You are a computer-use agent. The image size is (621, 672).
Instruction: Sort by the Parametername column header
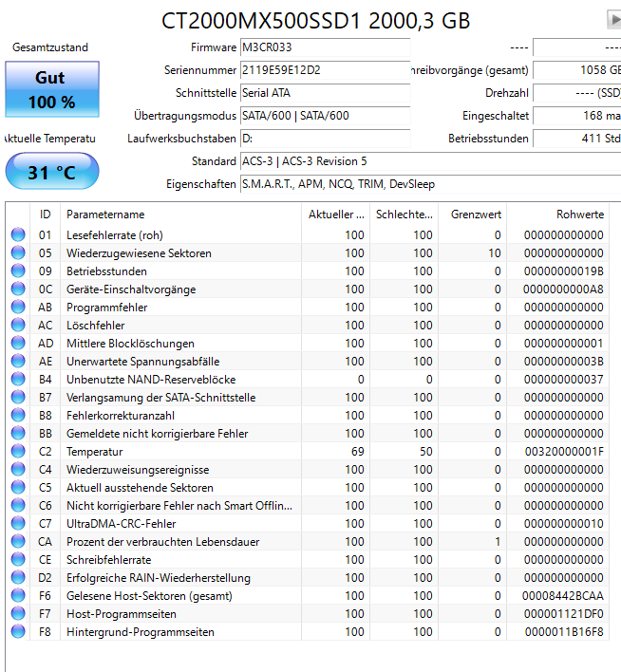[x=181, y=215]
